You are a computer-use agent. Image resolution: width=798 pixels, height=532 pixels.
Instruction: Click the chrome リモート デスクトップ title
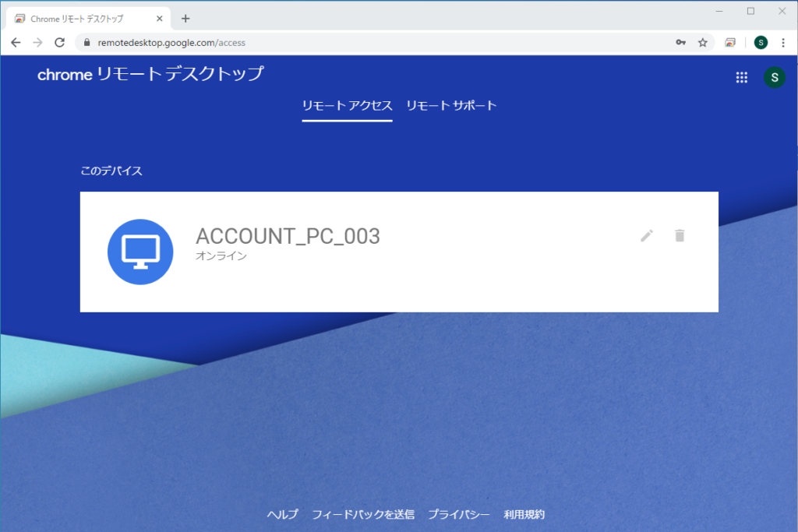coord(150,74)
